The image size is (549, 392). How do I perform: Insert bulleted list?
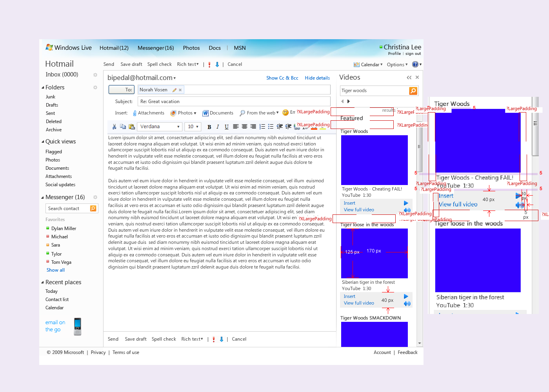[x=271, y=127]
